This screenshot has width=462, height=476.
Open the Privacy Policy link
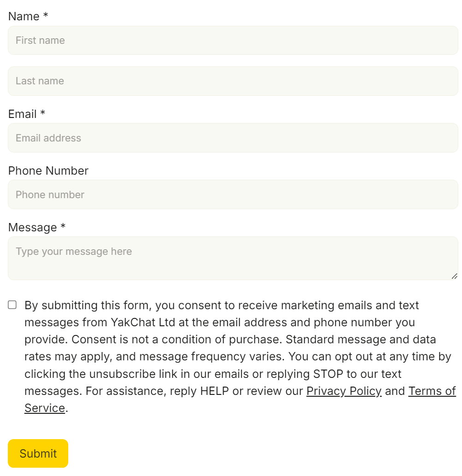344,391
